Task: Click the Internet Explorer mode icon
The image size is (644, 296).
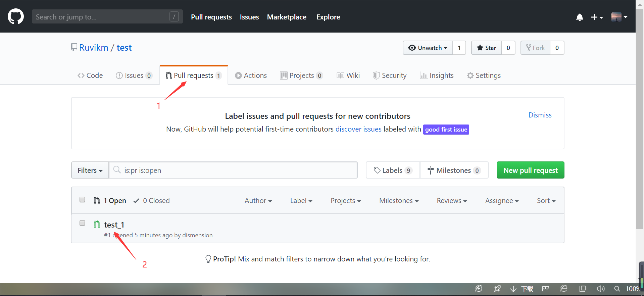Action: pyautogui.click(x=564, y=289)
